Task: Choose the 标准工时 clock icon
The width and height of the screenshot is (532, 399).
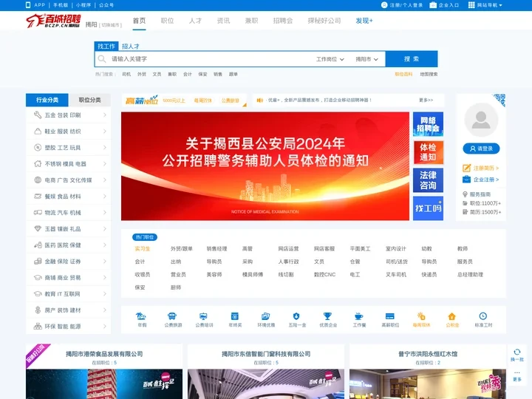Action: click(483, 316)
